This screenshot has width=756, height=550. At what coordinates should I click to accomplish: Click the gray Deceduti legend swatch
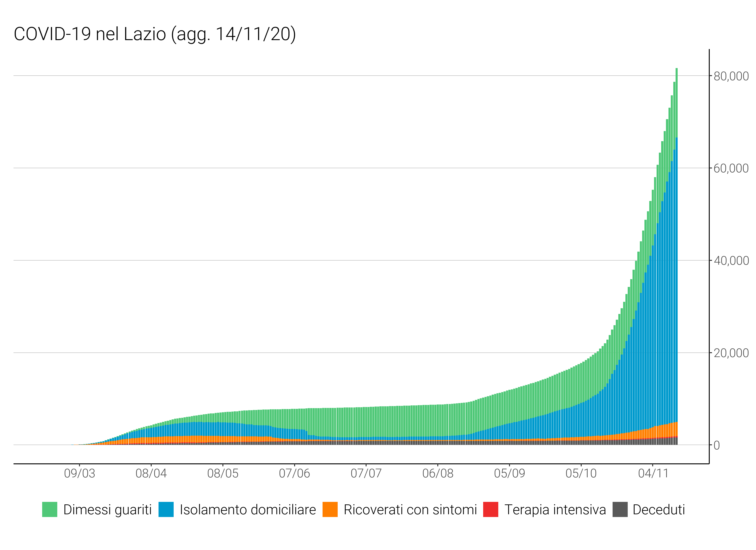click(620, 509)
